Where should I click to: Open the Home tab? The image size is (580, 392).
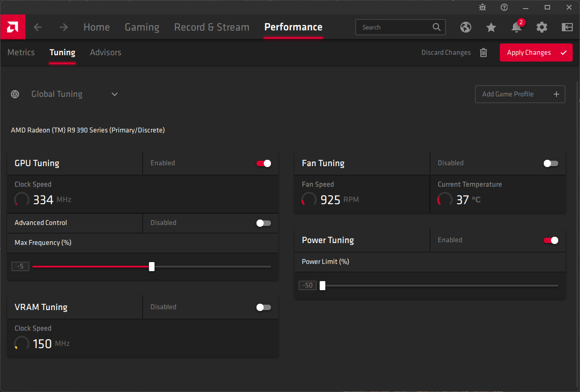tap(97, 27)
